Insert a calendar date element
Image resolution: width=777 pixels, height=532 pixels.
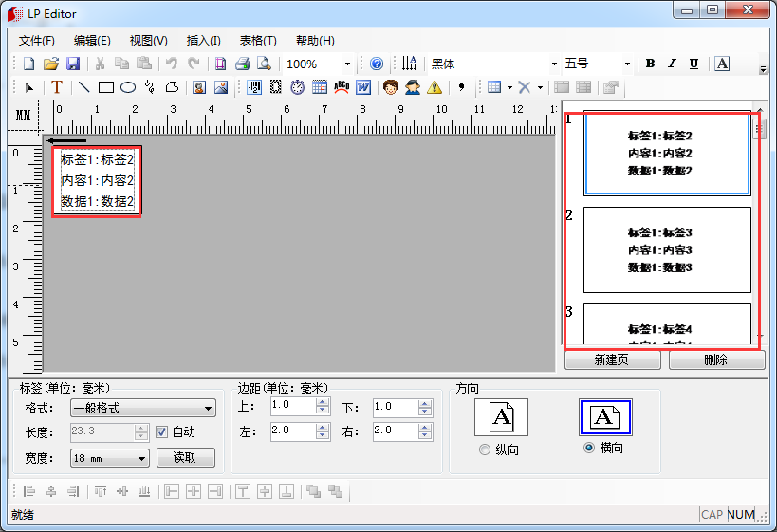click(319, 87)
